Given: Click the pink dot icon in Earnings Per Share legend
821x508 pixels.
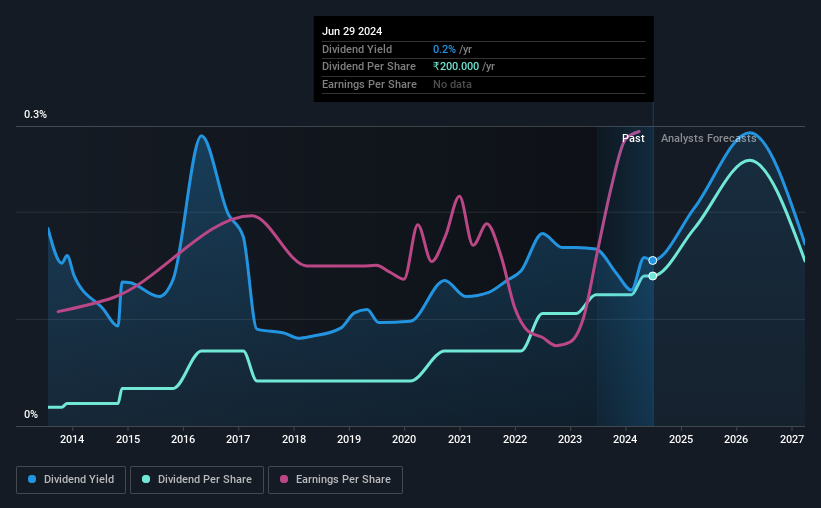Looking at the screenshot, I should (x=284, y=479).
